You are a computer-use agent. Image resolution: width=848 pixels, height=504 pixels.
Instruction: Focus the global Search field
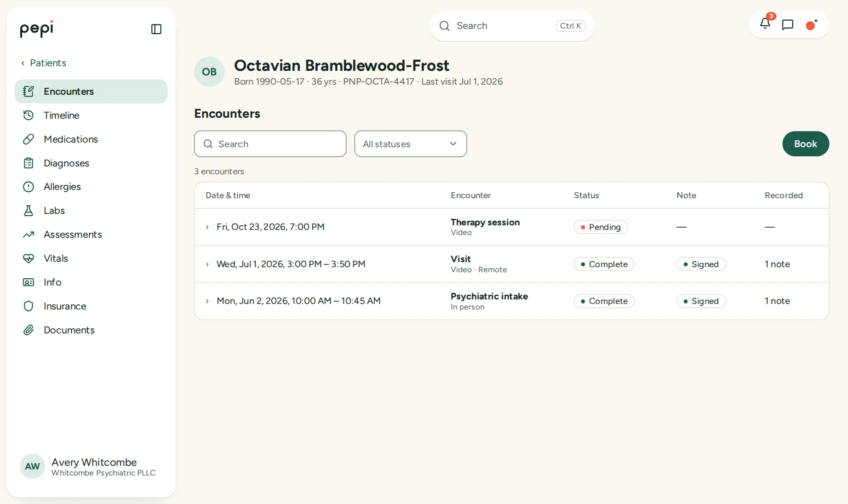tap(512, 26)
